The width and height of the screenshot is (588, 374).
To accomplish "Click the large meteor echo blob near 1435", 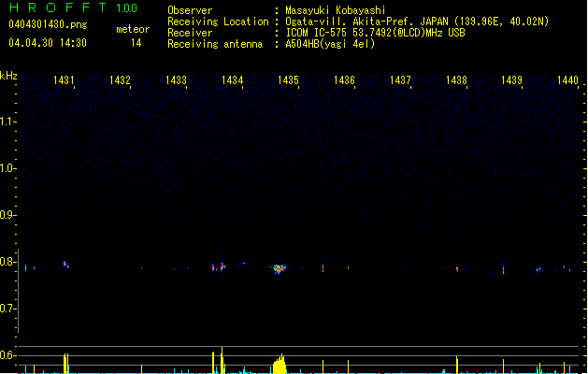I will click(x=279, y=268).
